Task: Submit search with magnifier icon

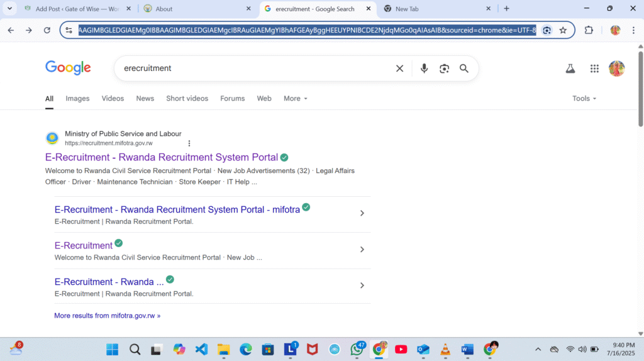Action: point(464,69)
